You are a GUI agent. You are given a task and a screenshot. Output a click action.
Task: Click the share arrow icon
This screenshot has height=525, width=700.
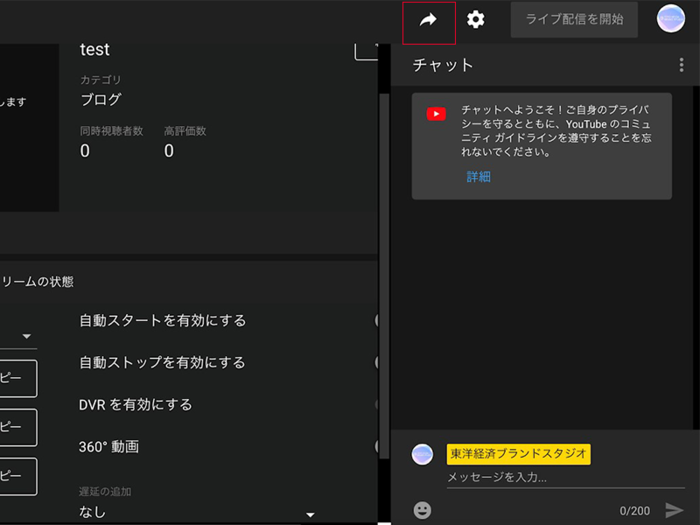click(428, 21)
